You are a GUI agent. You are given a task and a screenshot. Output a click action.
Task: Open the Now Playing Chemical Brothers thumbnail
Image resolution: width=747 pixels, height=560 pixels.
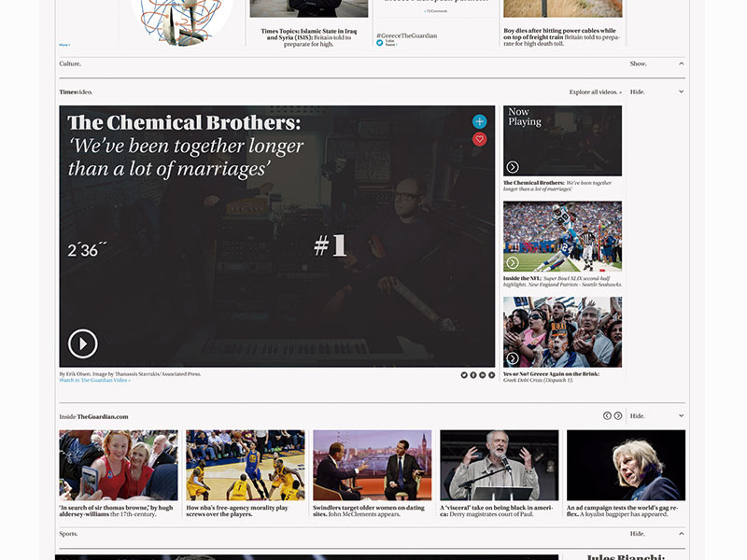[563, 141]
